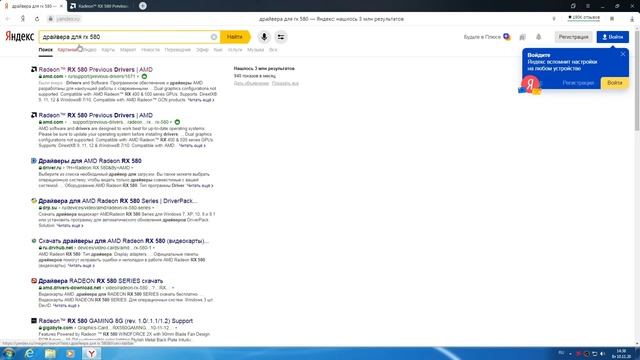
Task: Click Yandex Browser icon in taskbar
Action: pyautogui.click(x=91, y=353)
